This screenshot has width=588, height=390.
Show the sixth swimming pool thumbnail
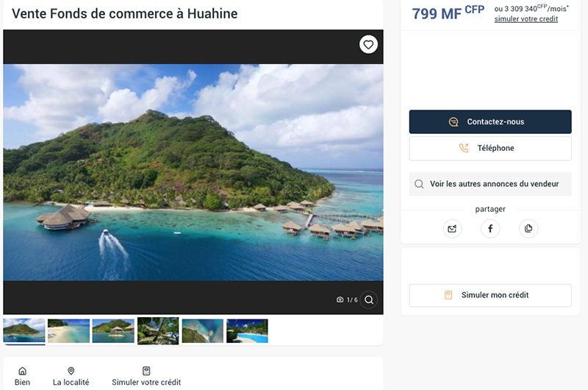coord(247,331)
